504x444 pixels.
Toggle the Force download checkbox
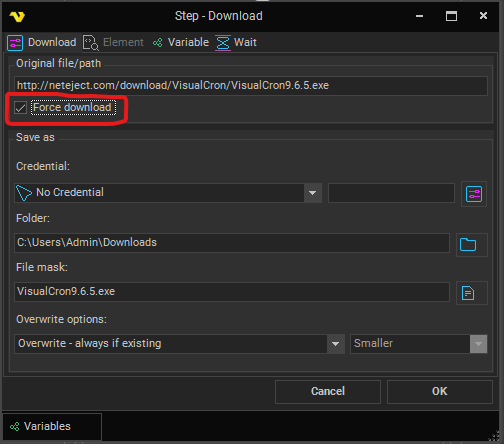20,108
